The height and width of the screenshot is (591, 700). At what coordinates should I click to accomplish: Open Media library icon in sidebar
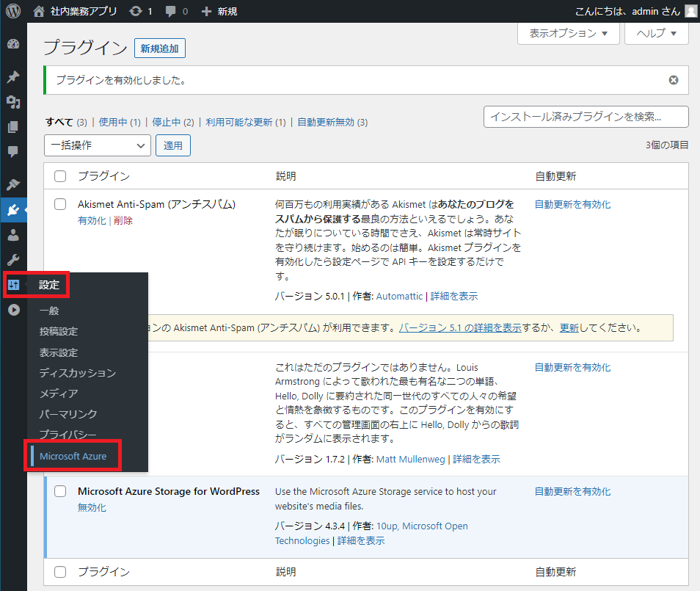[x=13, y=102]
